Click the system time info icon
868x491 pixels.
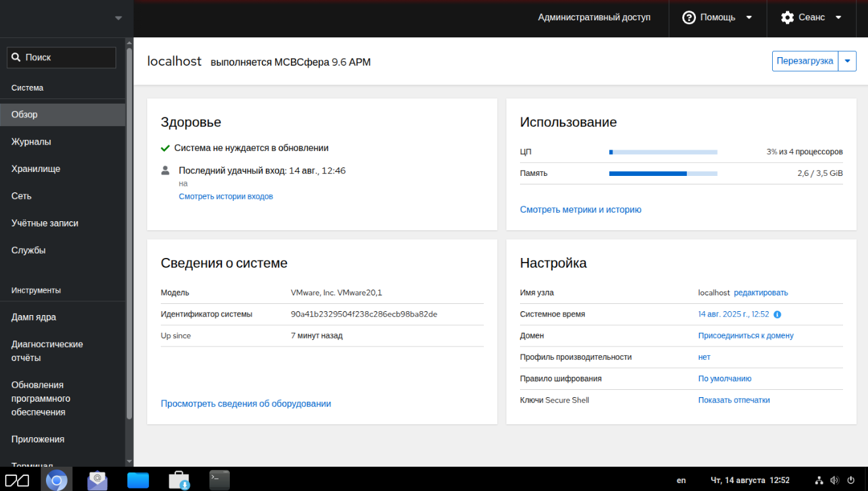click(777, 314)
